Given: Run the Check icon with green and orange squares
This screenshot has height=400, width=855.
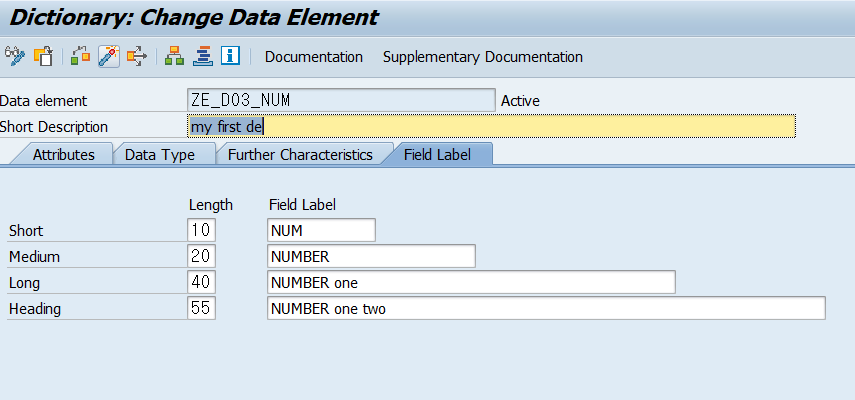Looking at the screenshot, I should [80, 56].
